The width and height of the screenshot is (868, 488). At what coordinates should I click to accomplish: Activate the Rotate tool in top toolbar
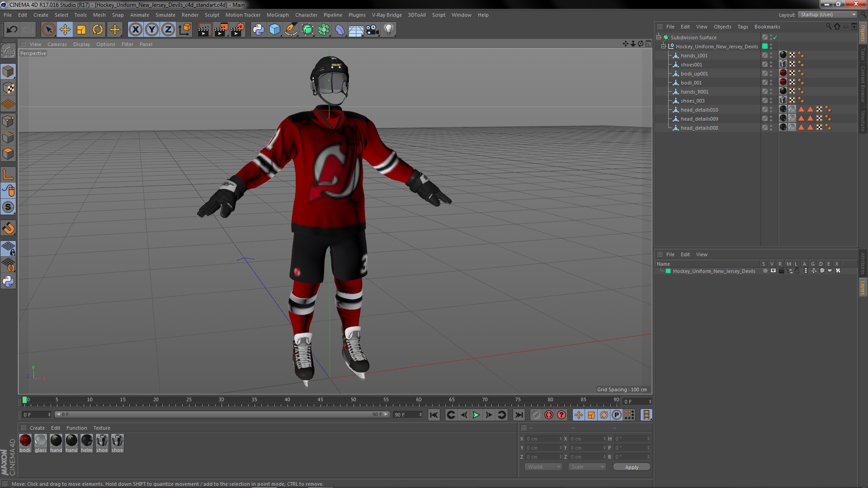point(98,30)
